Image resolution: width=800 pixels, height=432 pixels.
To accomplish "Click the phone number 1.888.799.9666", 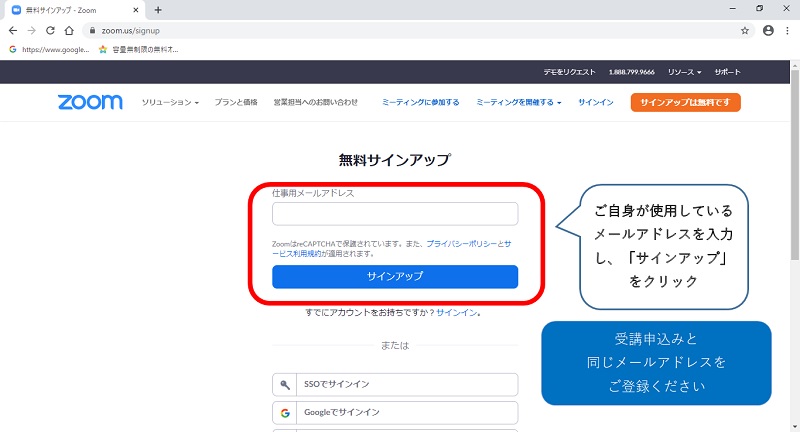I will pyautogui.click(x=632, y=72).
